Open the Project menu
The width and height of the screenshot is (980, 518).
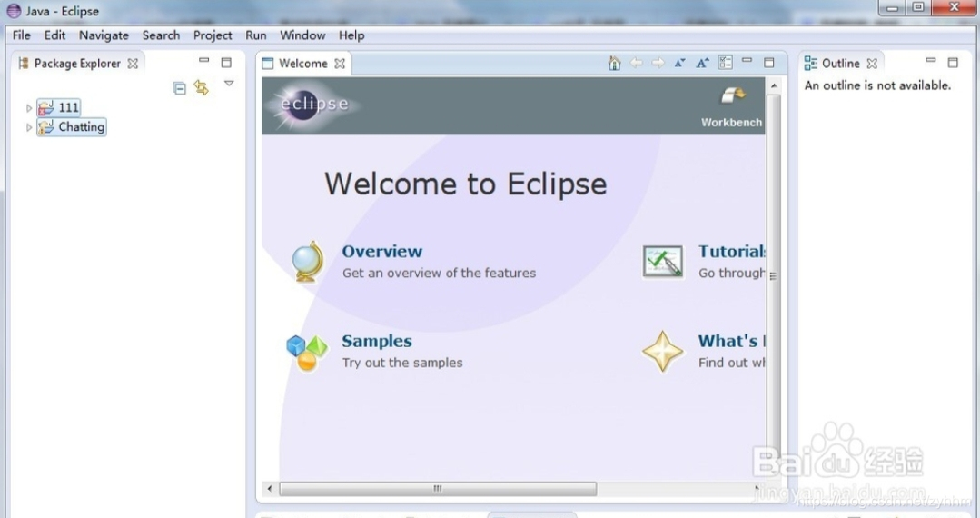click(x=213, y=35)
